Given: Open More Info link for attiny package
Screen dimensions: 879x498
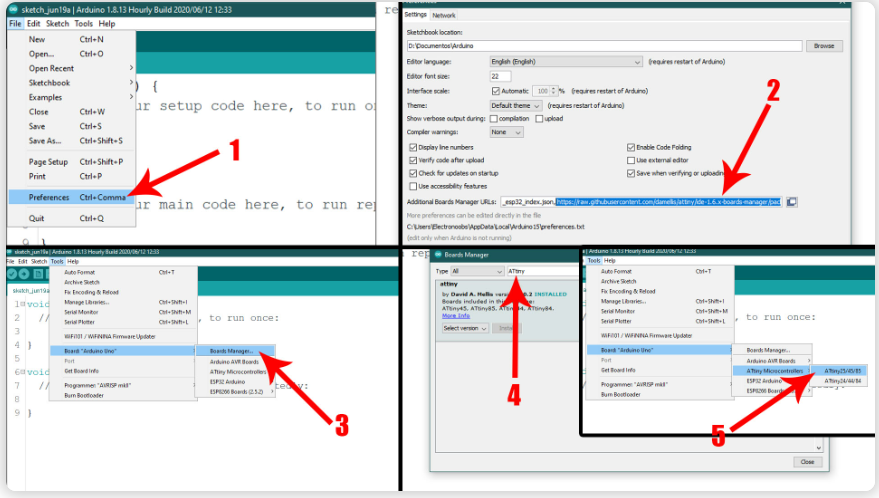Looking at the screenshot, I should [x=456, y=316].
